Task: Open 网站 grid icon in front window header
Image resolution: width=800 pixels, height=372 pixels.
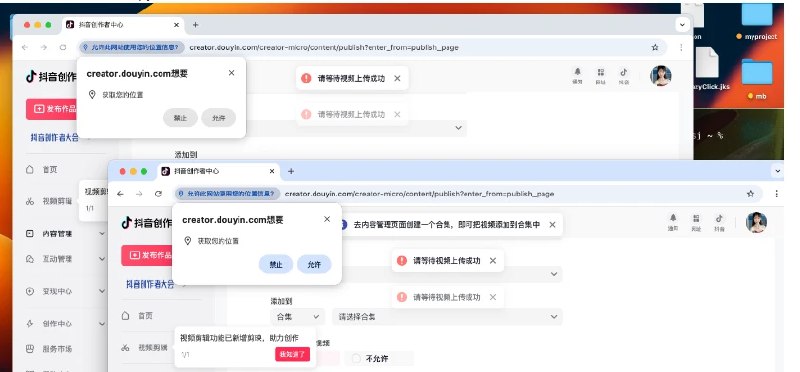Action: (x=696, y=222)
